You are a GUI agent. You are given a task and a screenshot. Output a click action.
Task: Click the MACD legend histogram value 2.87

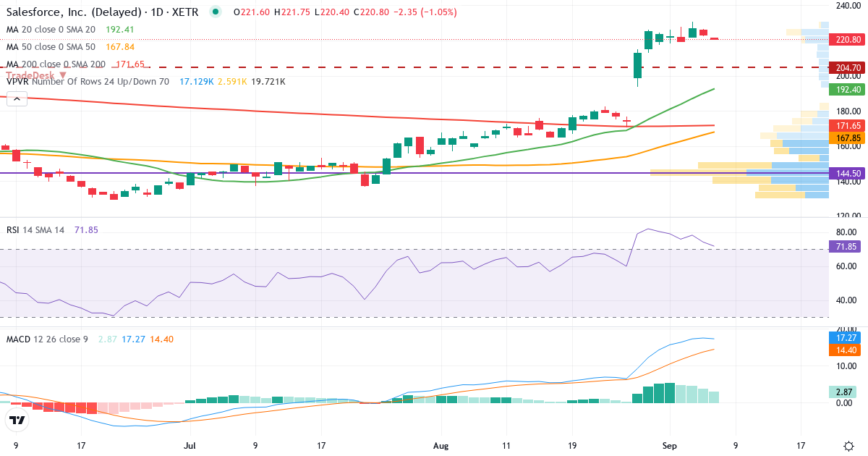point(106,339)
